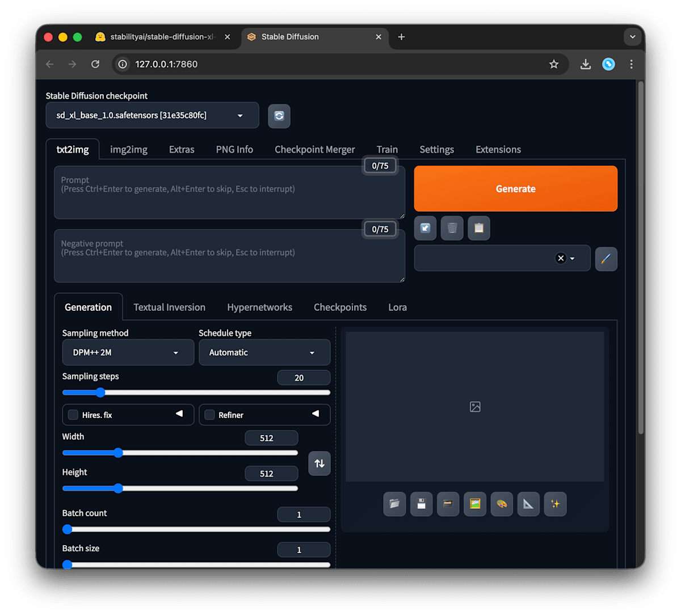
Task: Click the Batch size slider
Action: pyautogui.click(x=196, y=564)
